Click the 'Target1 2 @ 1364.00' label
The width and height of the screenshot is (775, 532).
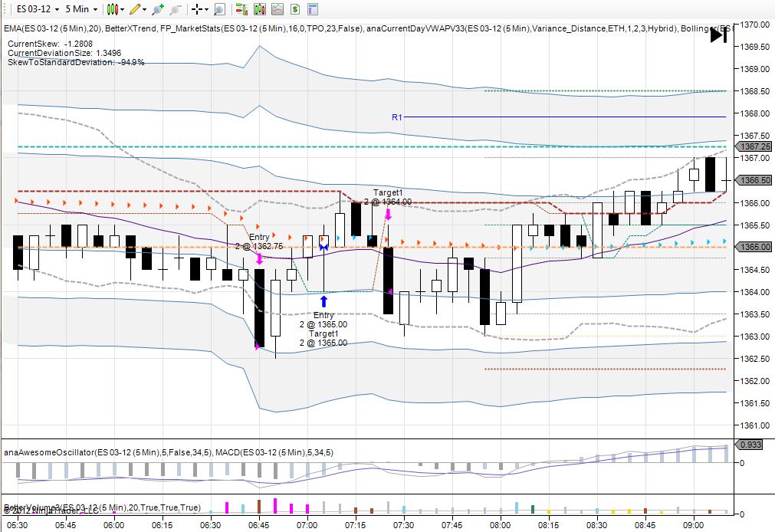point(388,197)
